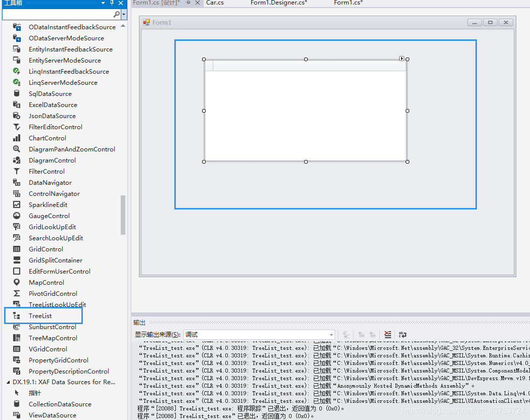Click the go to next message icon
Viewport: 530px width, 420px height.
click(x=372, y=335)
